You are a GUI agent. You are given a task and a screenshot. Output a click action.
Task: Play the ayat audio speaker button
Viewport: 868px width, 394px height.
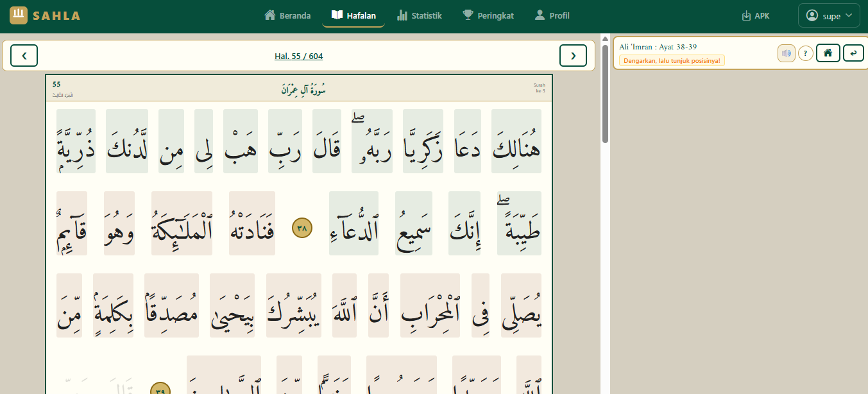coord(786,53)
